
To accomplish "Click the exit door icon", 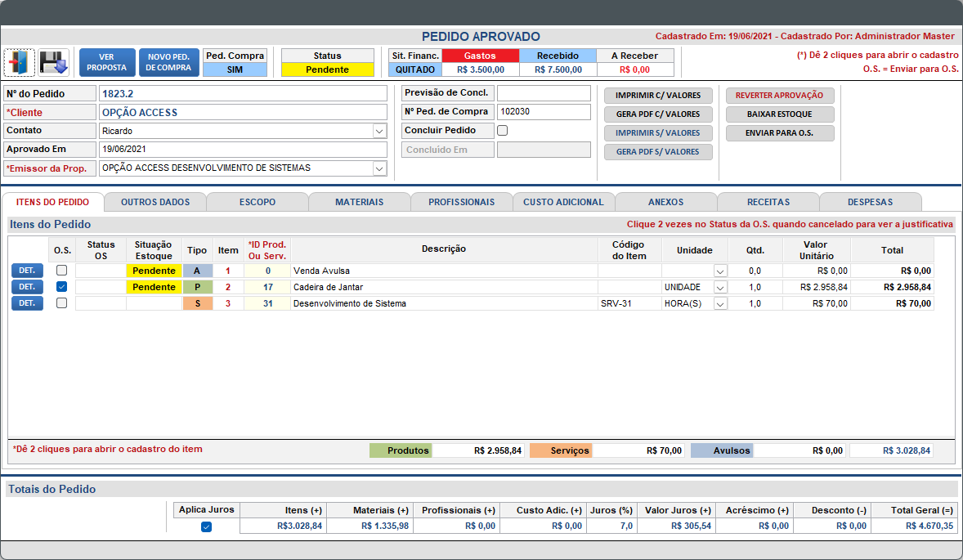I will (20, 62).
